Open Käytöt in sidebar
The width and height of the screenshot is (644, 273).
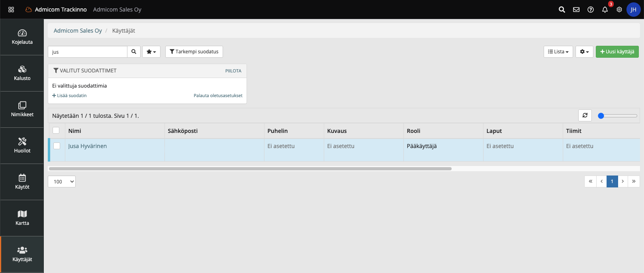(22, 182)
